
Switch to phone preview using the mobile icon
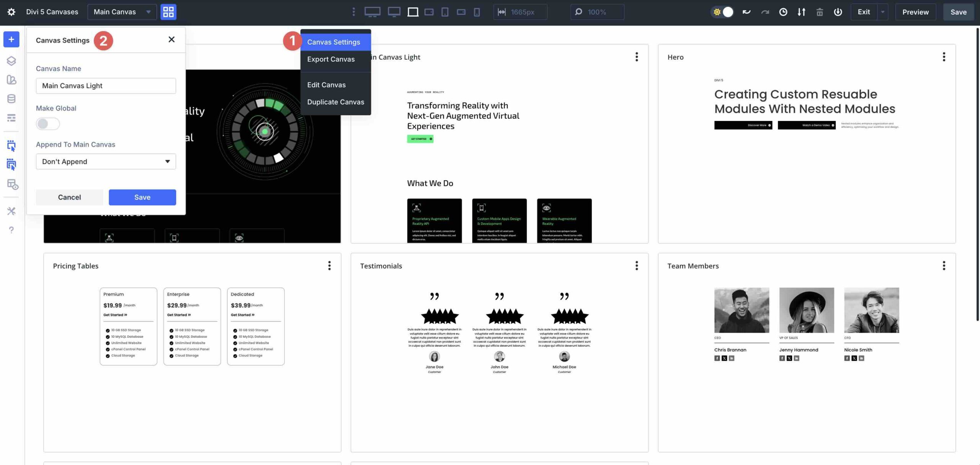[x=476, y=12]
